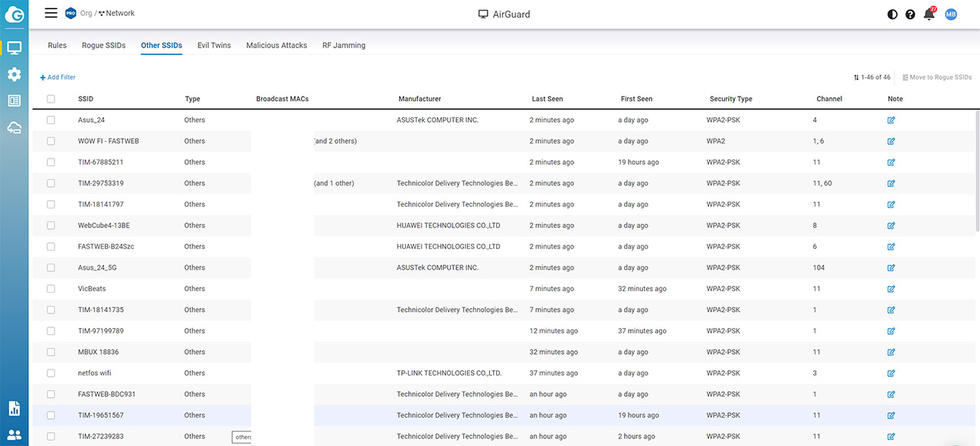Click the PRO badge icon in breadcrumb

coord(71,13)
